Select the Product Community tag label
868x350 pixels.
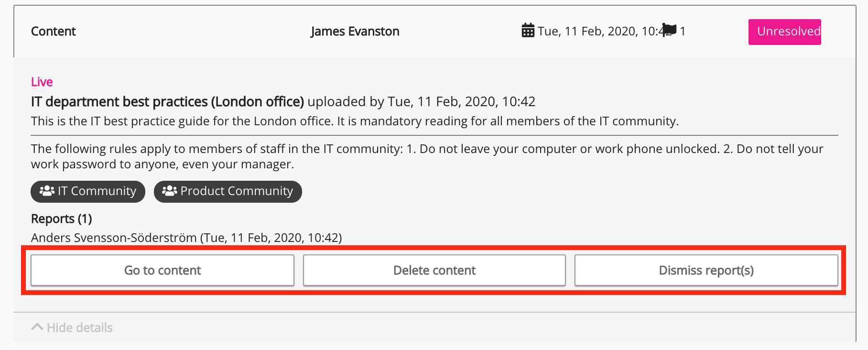pyautogui.click(x=237, y=191)
